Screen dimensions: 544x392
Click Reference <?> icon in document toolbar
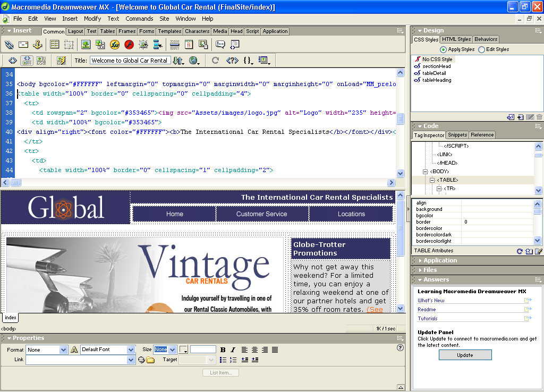[x=232, y=61]
